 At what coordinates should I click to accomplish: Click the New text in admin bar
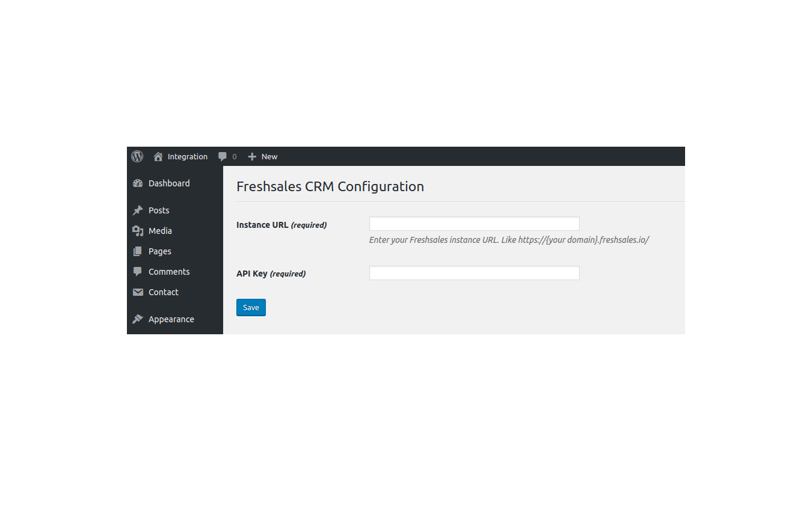(x=269, y=156)
